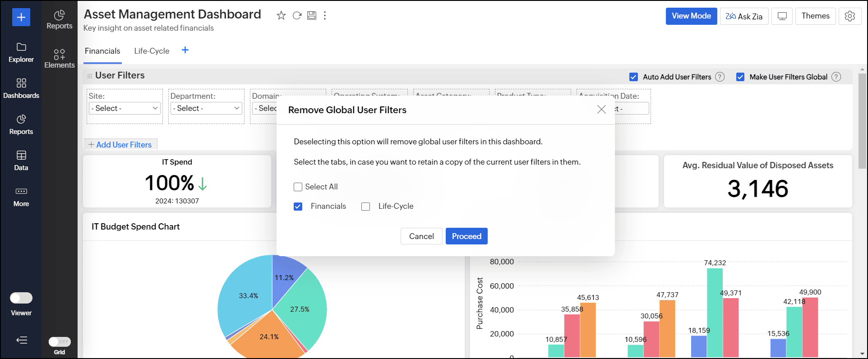868x359 pixels.
Task: Check the Life-Cycle tab checkbox
Action: click(366, 207)
